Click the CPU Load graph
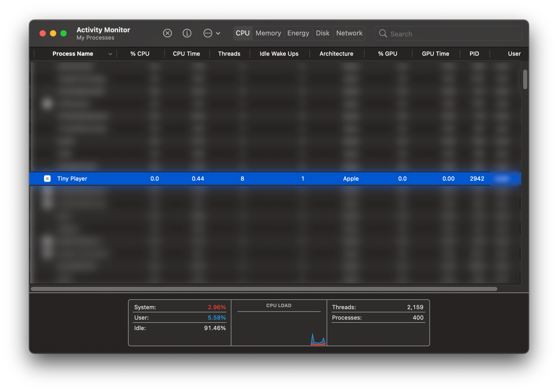The width and height of the screenshot is (558, 392). (x=279, y=328)
